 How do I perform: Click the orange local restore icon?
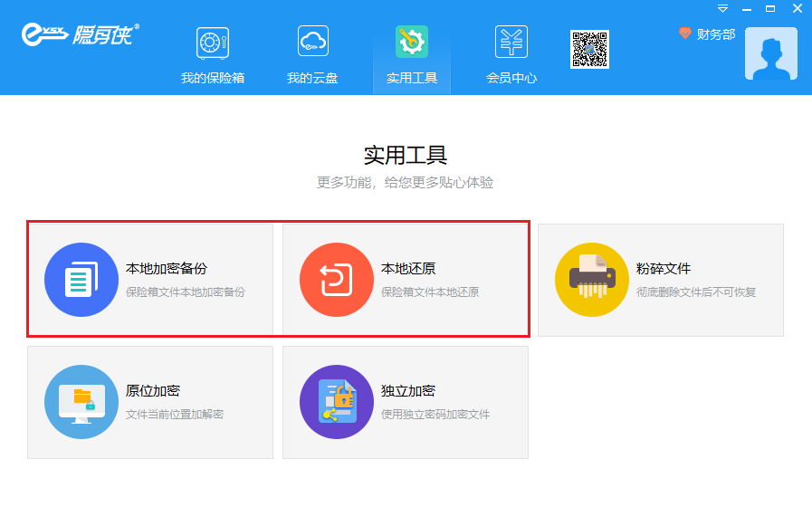(x=337, y=280)
